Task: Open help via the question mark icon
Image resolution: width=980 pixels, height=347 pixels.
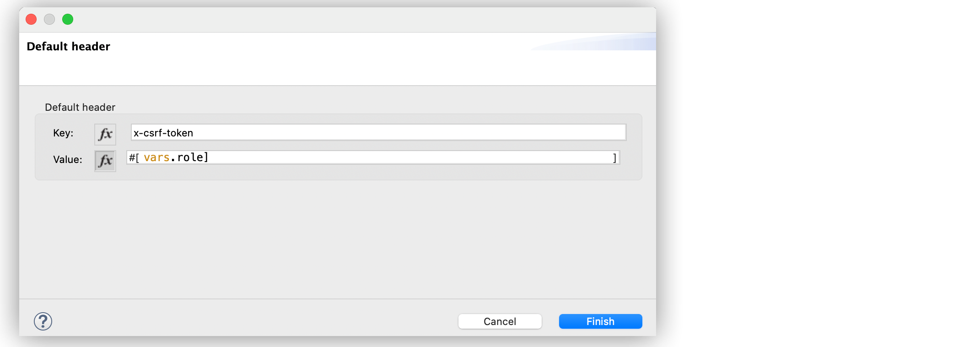Action: point(43,321)
